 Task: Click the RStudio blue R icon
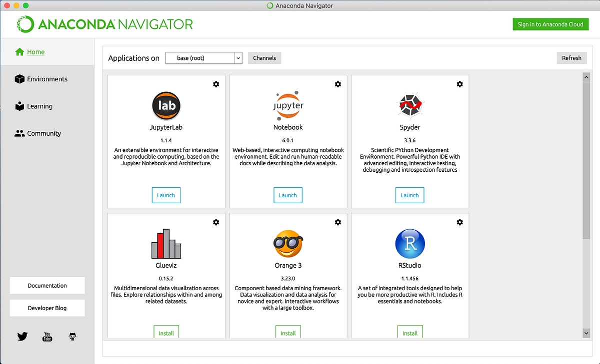[410, 244]
